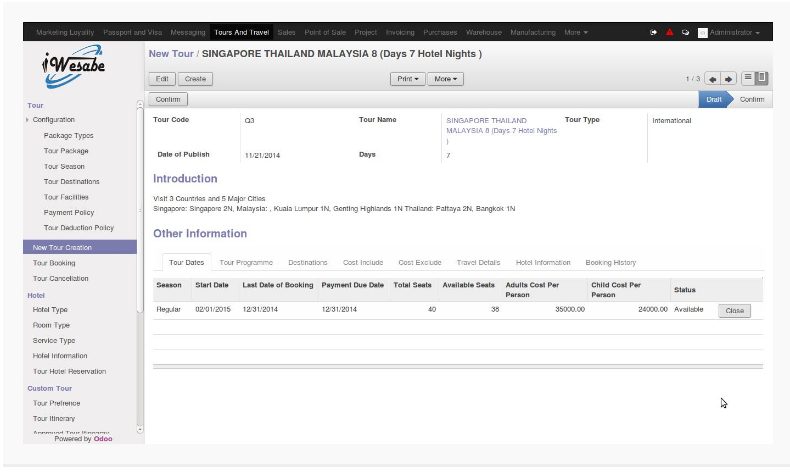Switch to the Hotel Information tab
Viewport: 790px width, 473px height.
point(543,262)
